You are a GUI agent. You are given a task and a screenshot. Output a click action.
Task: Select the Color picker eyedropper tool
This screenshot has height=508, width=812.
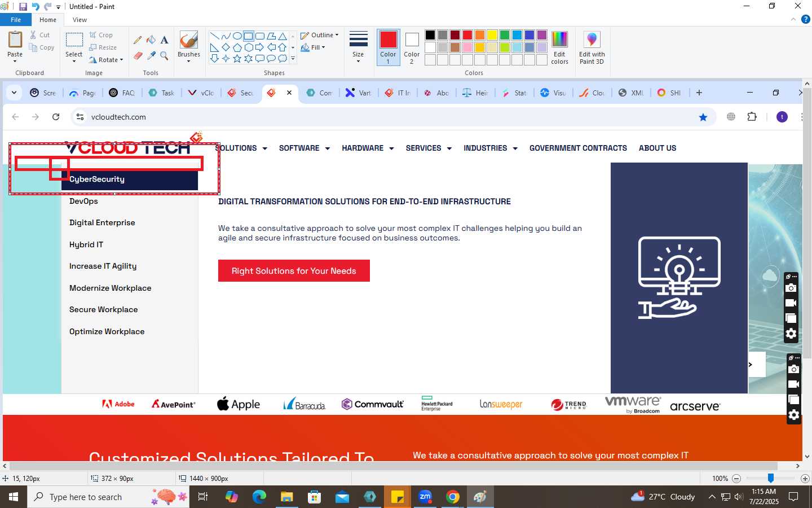(x=151, y=55)
